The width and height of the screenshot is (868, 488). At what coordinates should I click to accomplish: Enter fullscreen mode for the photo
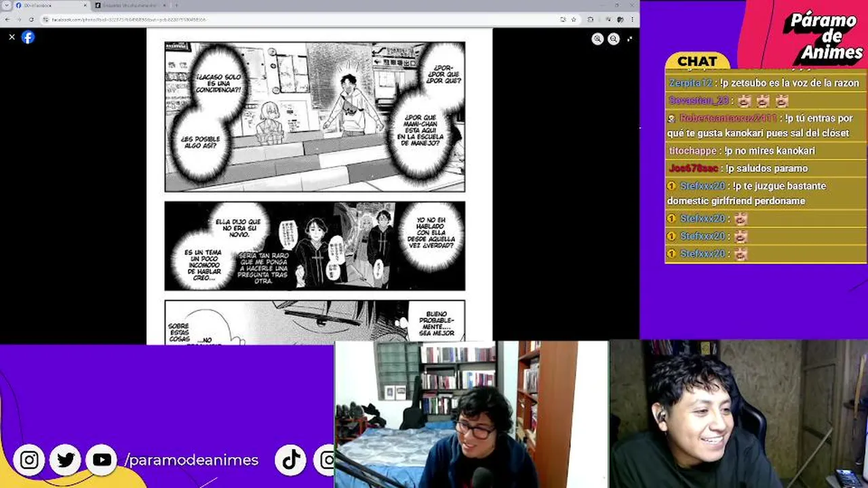point(630,39)
